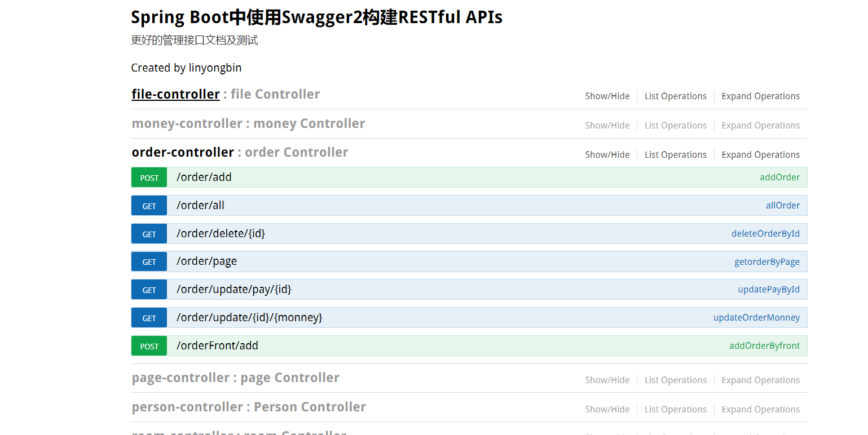The height and width of the screenshot is (435, 868).
Task: Click Show/Hide for person-controller
Action: point(607,410)
